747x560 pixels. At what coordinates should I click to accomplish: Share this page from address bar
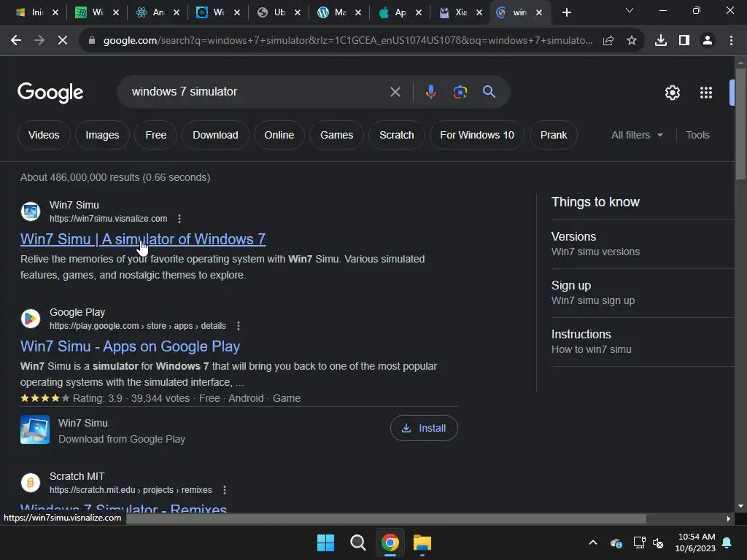608,41
